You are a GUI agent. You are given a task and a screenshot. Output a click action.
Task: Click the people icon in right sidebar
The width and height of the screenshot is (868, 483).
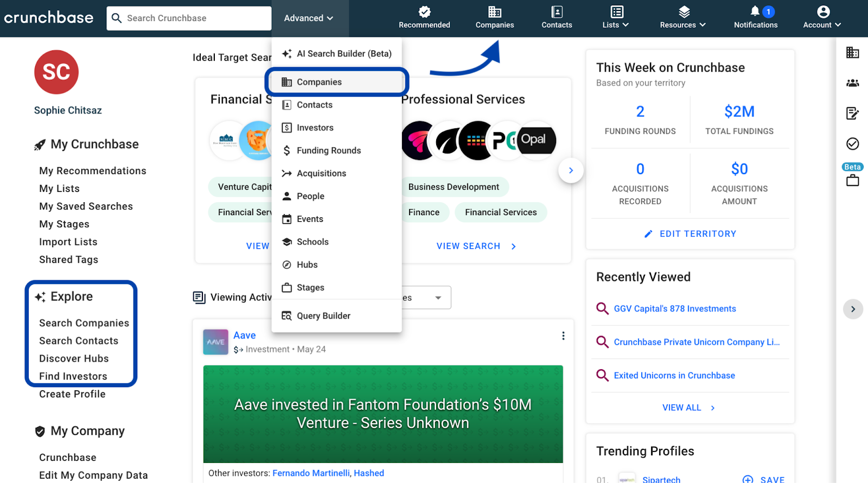point(852,83)
